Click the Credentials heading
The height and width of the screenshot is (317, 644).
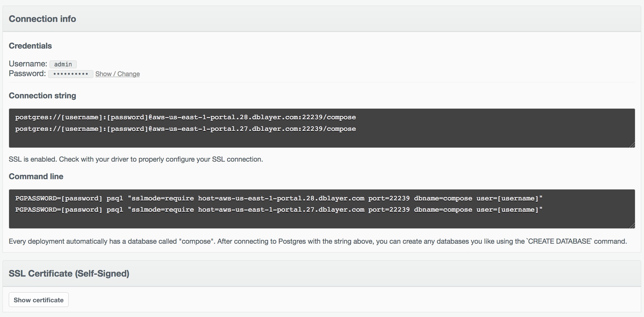(x=30, y=46)
